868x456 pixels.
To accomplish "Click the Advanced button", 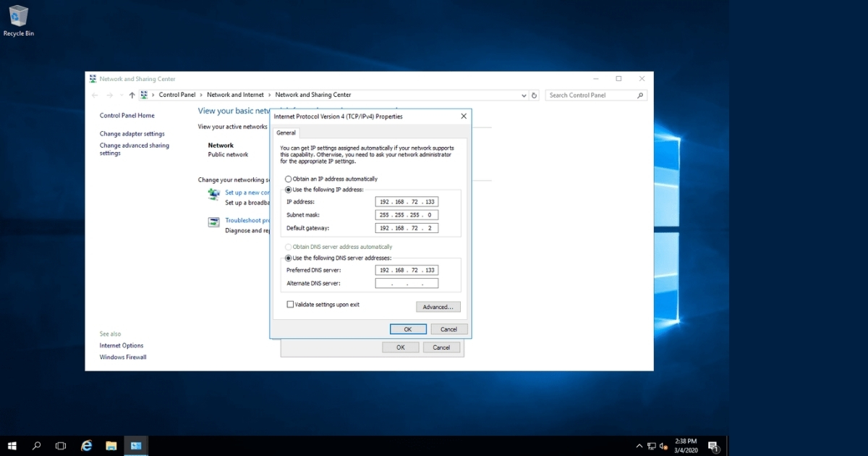I will 438,306.
